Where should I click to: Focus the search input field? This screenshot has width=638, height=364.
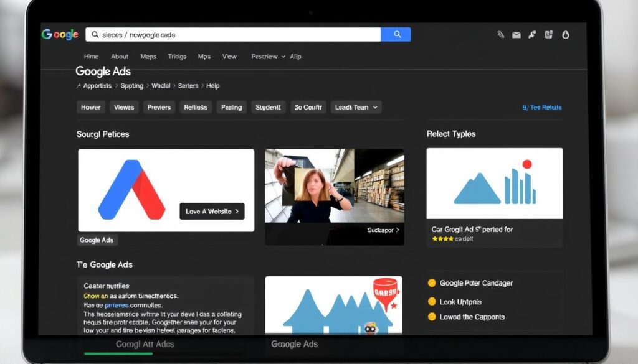[233, 34]
